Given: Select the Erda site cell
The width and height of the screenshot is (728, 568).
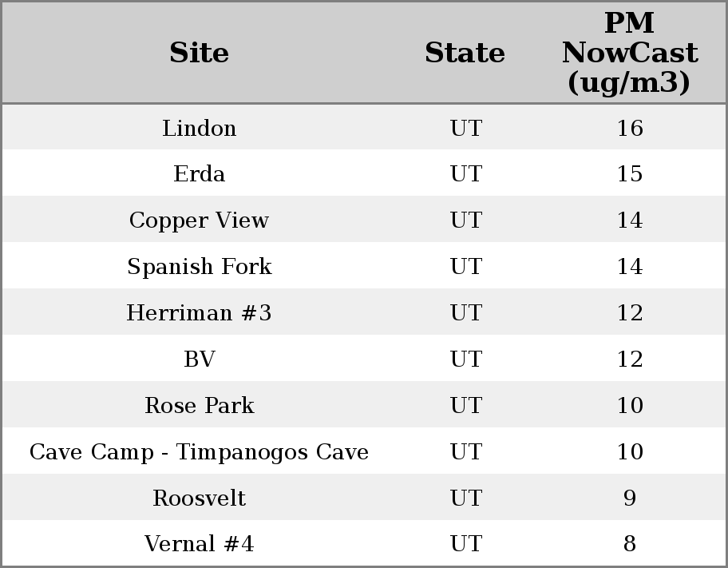Looking at the screenshot, I should click(200, 174).
